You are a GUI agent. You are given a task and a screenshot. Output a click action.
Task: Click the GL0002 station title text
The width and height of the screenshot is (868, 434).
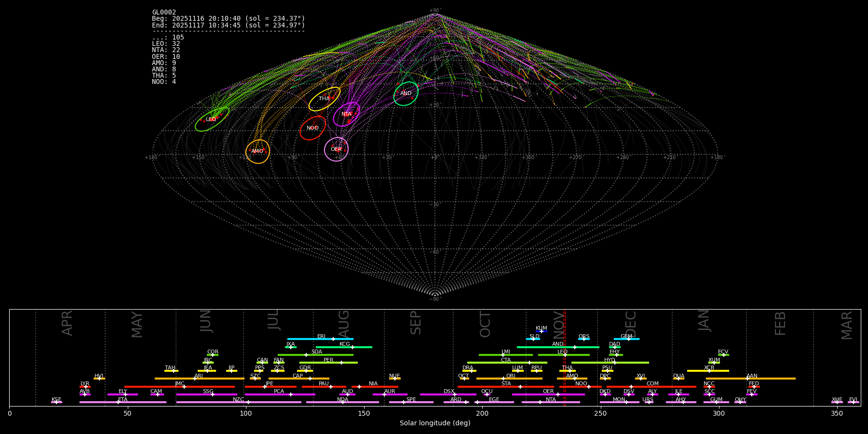(164, 13)
